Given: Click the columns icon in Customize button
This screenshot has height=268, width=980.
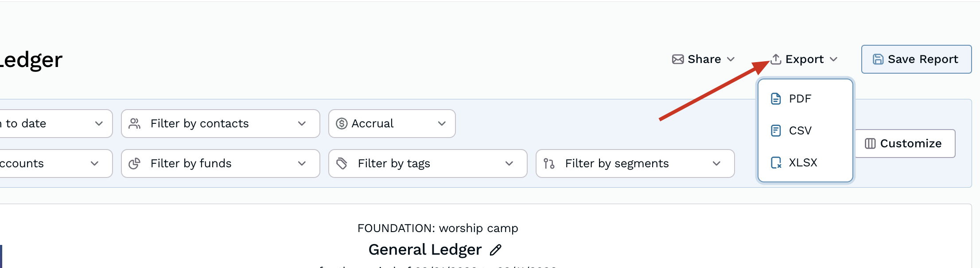Looking at the screenshot, I should coord(870,143).
